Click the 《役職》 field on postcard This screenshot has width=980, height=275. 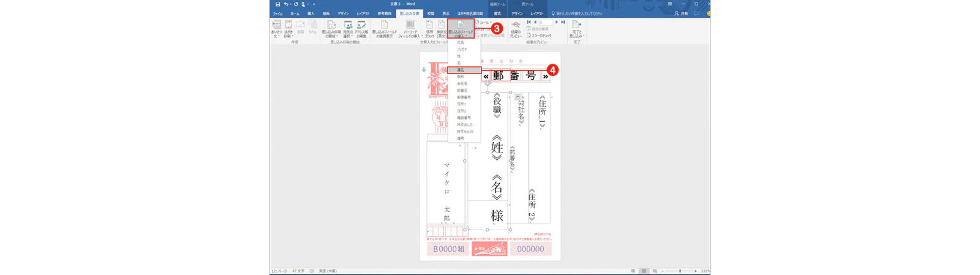(x=497, y=107)
